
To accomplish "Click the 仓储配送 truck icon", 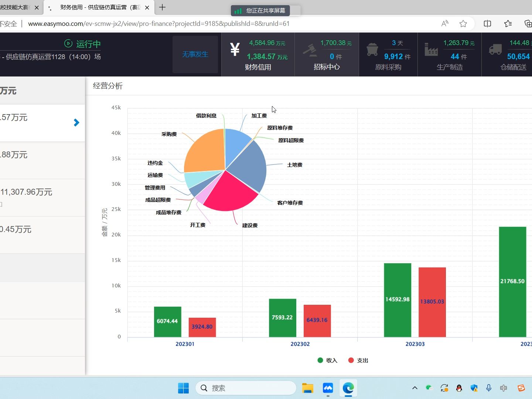I will [x=495, y=50].
